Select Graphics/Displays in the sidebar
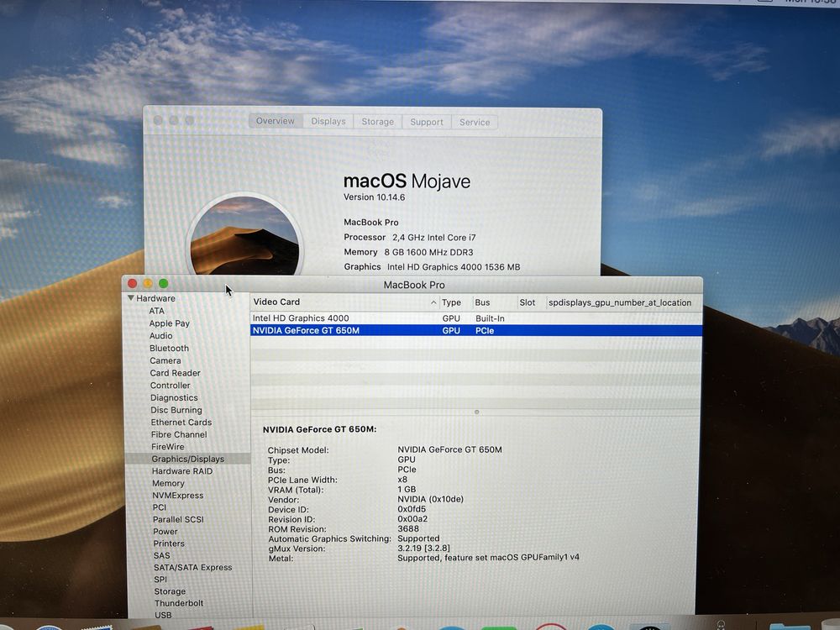The width and height of the screenshot is (840, 630). pyautogui.click(x=187, y=459)
